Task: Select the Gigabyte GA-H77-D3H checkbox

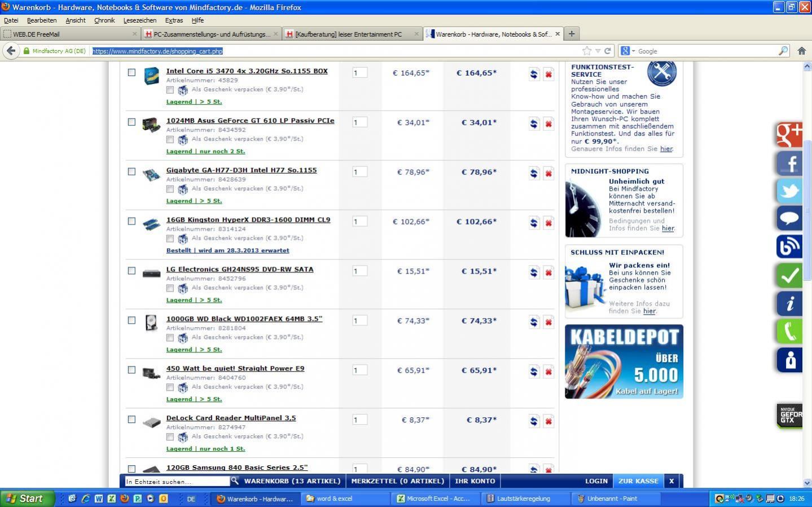Action: pyautogui.click(x=131, y=171)
